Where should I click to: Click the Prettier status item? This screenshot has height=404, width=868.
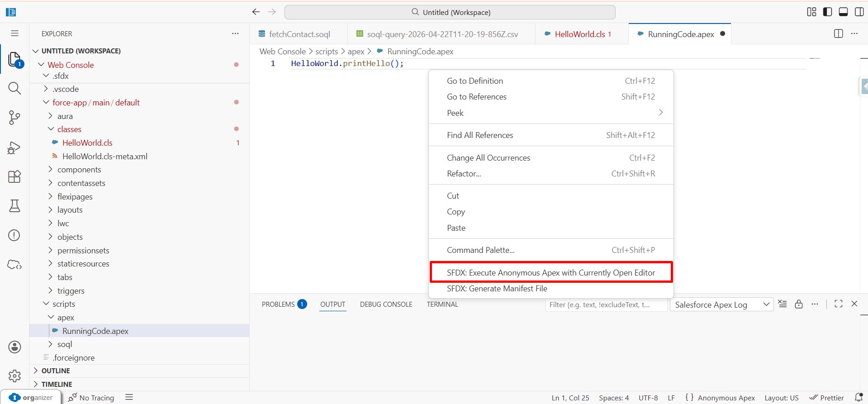[826, 398]
